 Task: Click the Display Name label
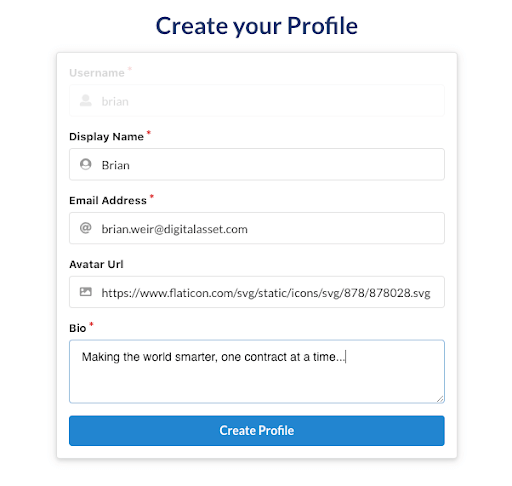[106, 137]
